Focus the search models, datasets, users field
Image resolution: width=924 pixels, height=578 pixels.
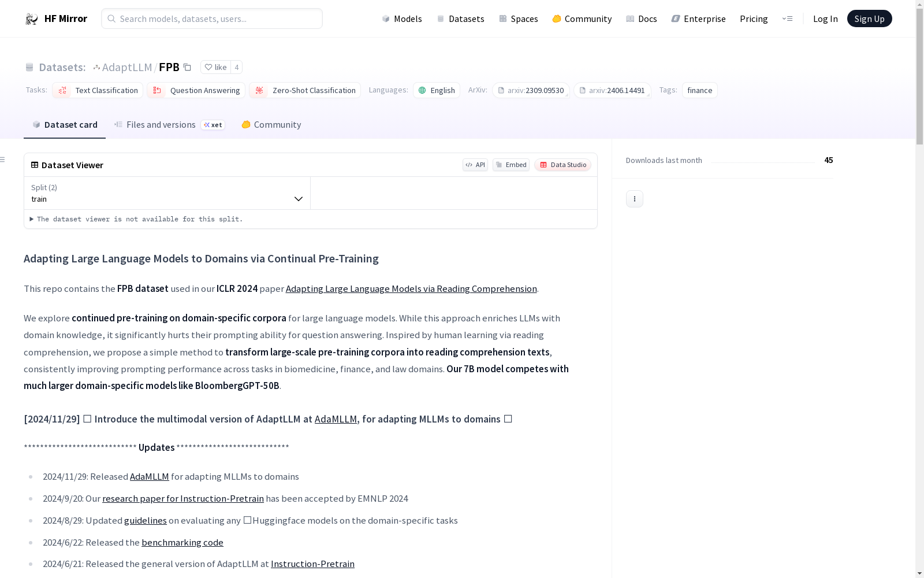[x=212, y=18]
